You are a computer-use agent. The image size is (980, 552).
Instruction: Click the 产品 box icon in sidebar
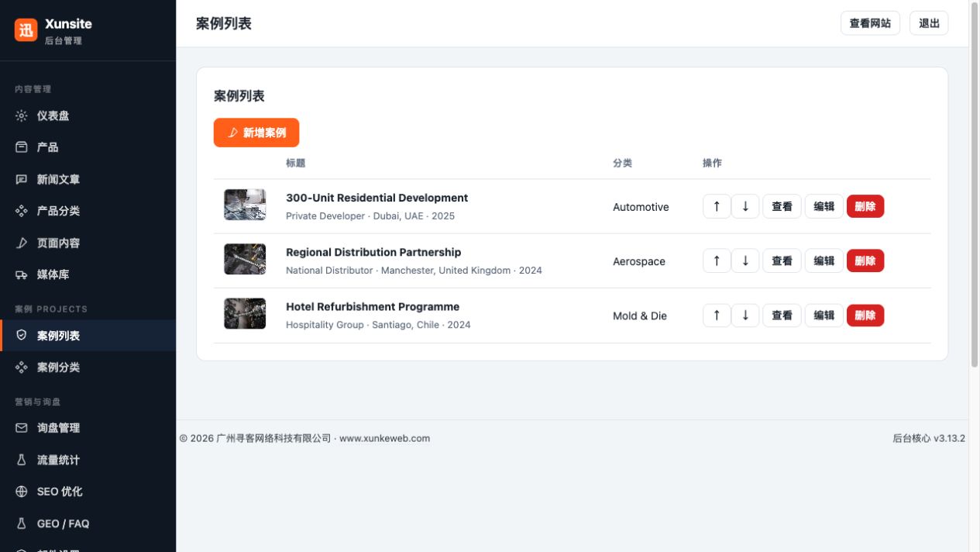tap(22, 147)
